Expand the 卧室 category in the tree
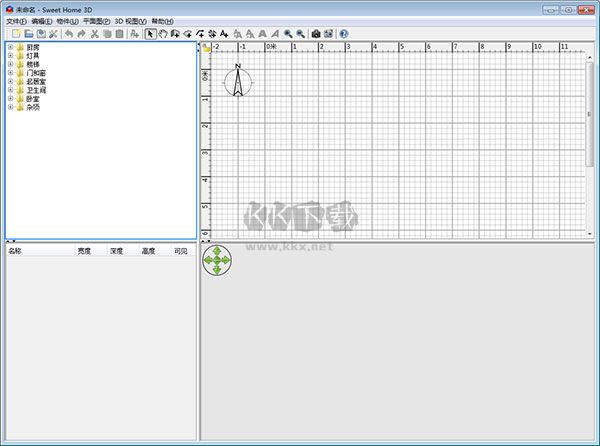 (x=10, y=99)
